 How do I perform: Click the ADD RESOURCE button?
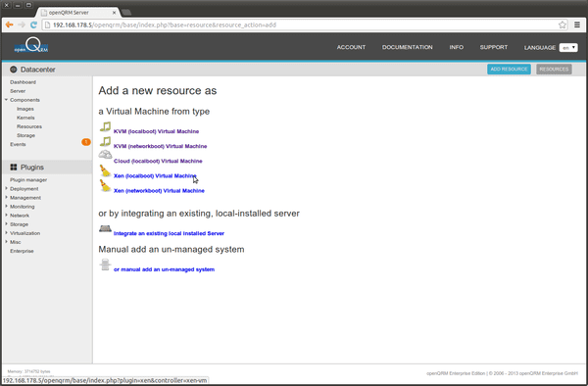(509, 69)
